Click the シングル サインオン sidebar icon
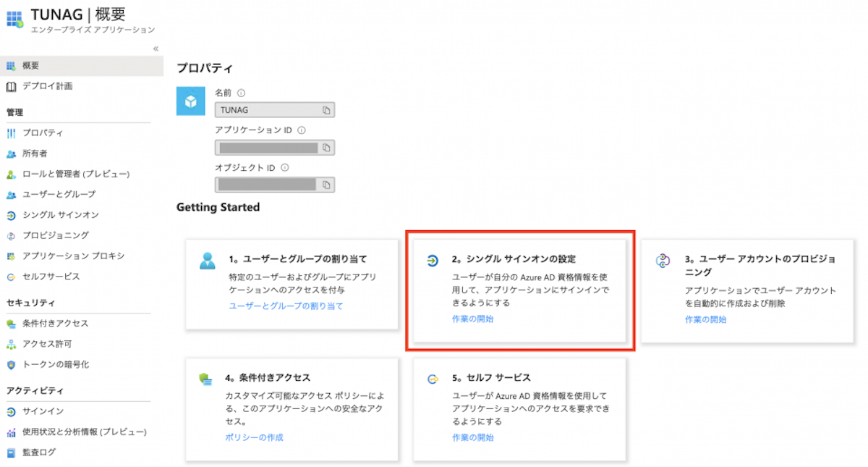The image size is (868, 467). (x=11, y=215)
